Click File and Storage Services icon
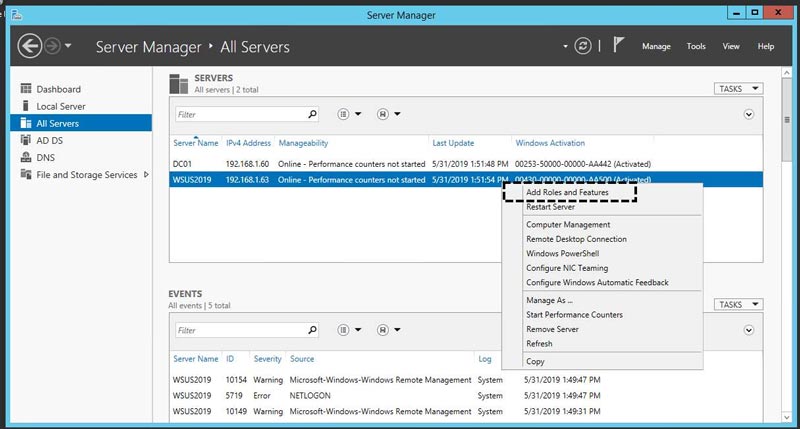800x429 pixels. point(26,174)
